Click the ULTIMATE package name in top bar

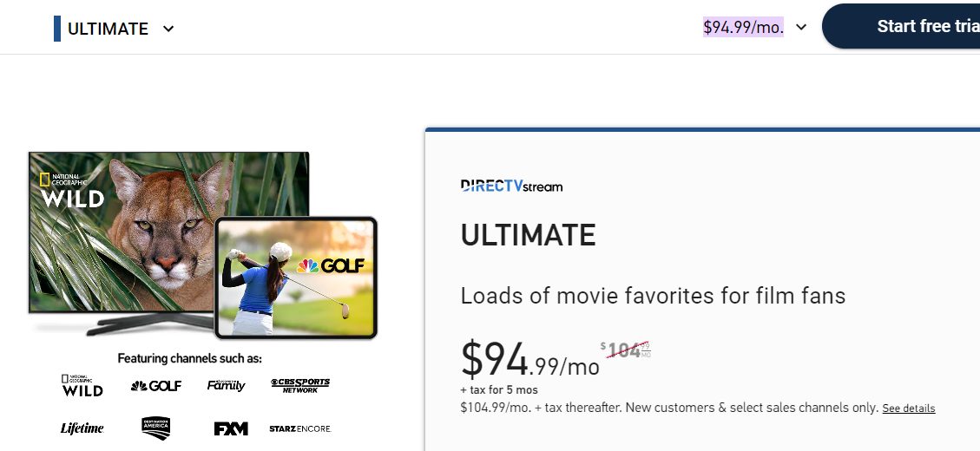[108, 29]
